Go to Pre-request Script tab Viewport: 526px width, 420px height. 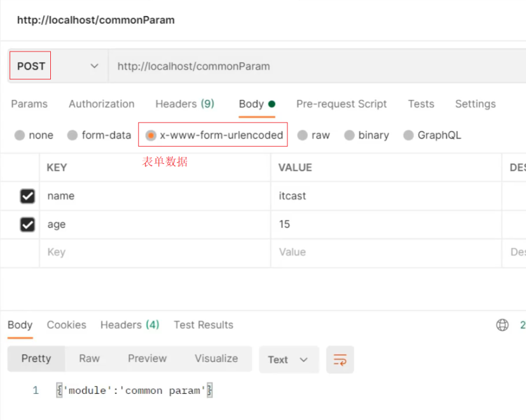click(x=342, y=104)
